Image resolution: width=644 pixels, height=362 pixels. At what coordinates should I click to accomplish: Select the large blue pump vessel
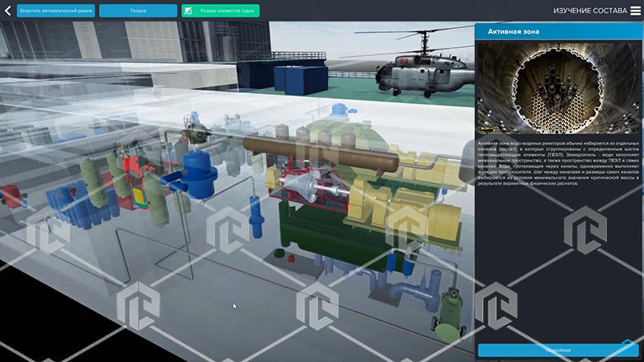(200, 174)
